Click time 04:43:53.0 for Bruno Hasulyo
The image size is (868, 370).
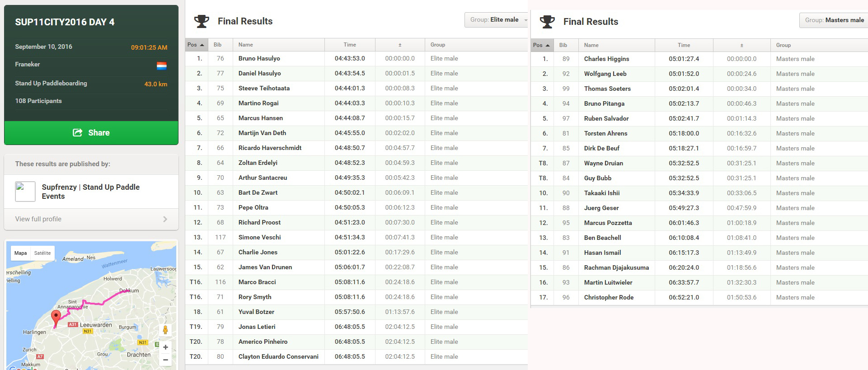[x=350, y=58]
